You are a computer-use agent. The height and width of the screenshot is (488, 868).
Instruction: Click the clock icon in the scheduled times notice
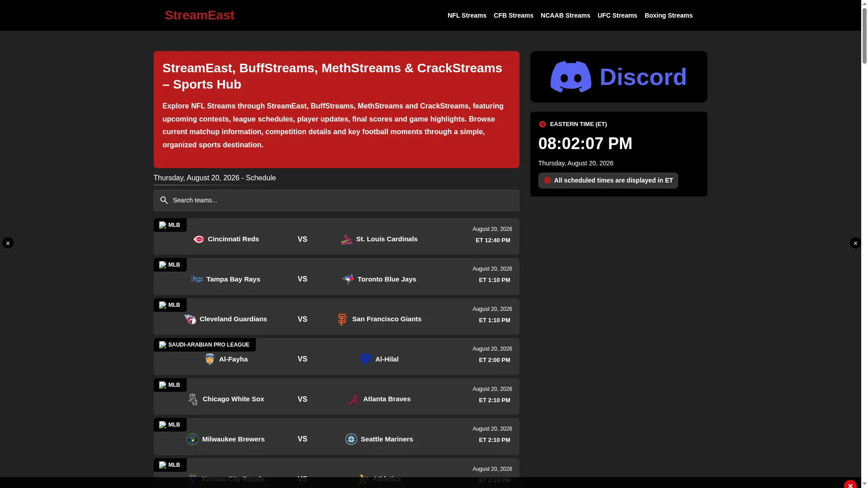pyautogui.click(x=547, y=180)
